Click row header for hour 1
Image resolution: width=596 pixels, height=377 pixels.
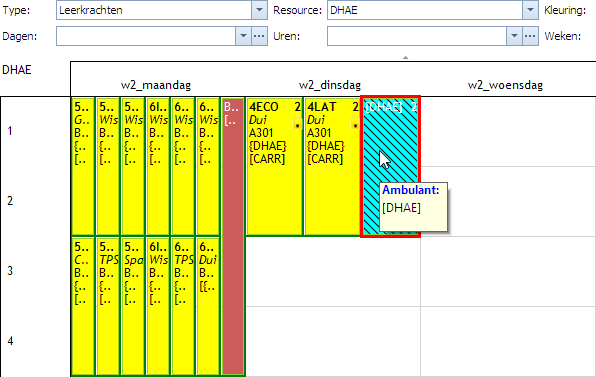pos(10,131)
